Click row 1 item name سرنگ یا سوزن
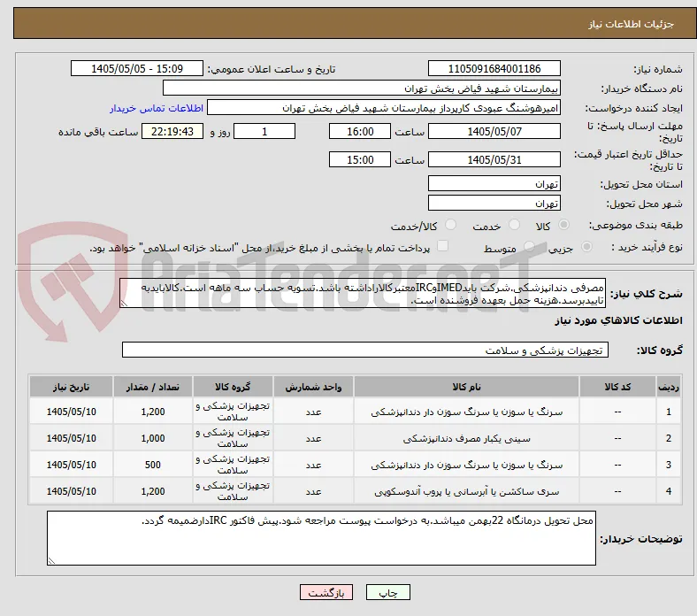The height and width of the screenshot is (616, 697). point(466,412)
